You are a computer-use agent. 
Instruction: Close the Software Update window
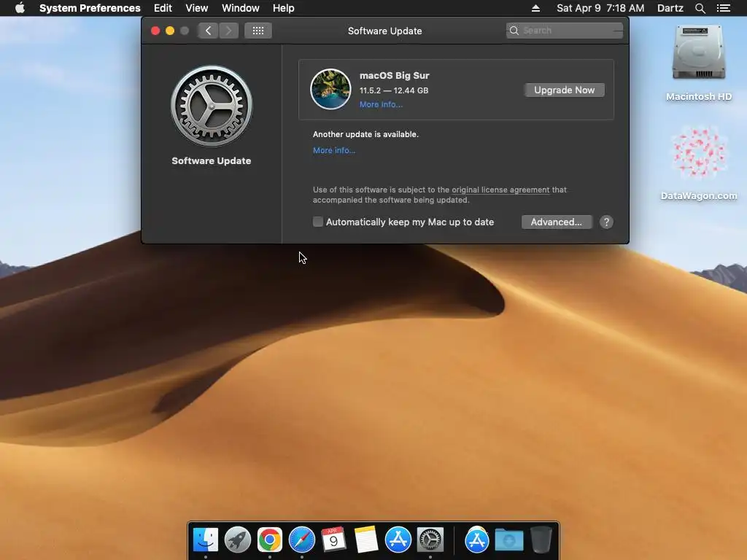click(155, 31)
